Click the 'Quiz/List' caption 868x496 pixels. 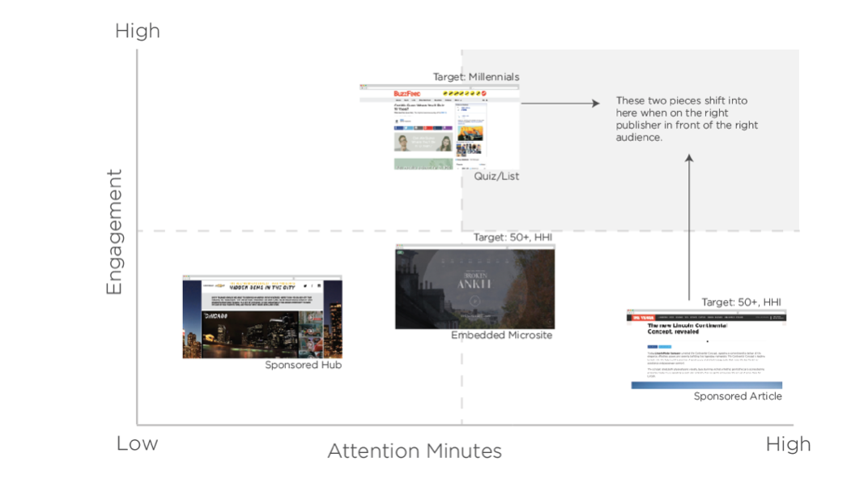[496, 176]
